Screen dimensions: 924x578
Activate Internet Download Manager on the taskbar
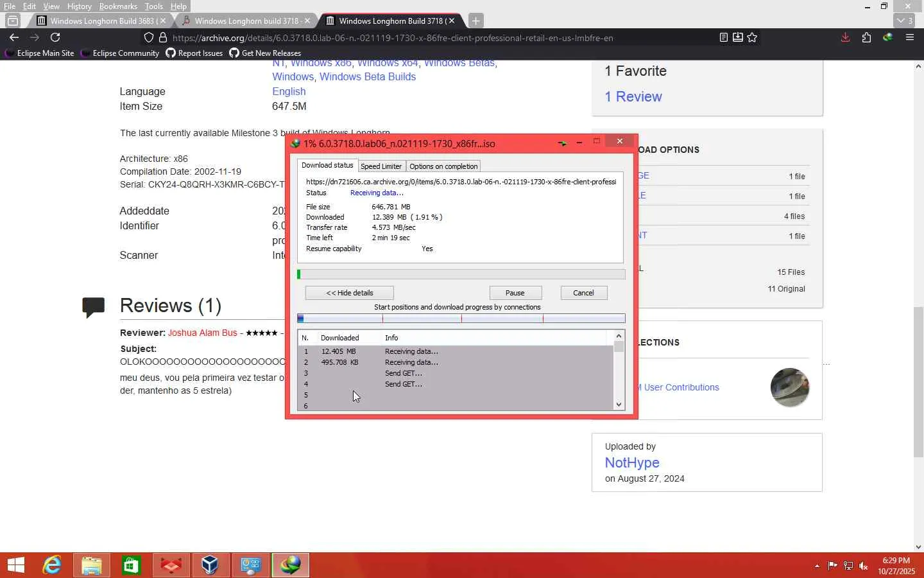(291, 565)
